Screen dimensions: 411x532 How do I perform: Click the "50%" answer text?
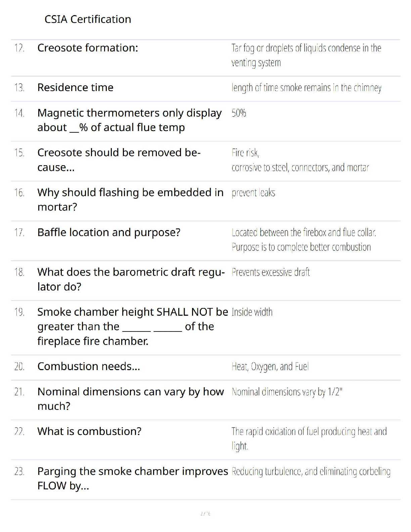click(239, 113)
